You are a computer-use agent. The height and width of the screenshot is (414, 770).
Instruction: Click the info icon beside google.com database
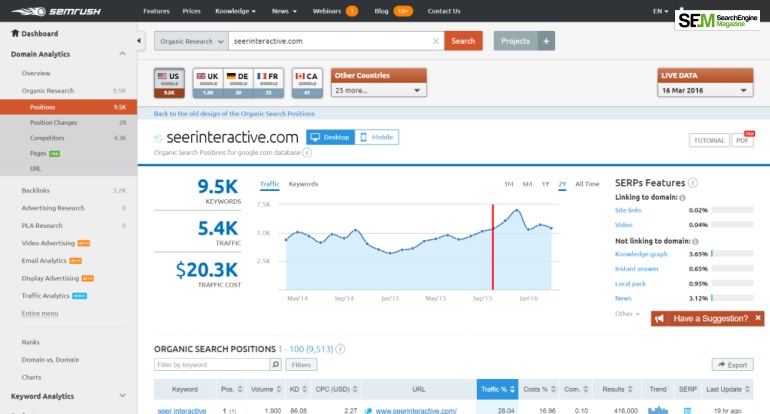(x=307, y=153)
